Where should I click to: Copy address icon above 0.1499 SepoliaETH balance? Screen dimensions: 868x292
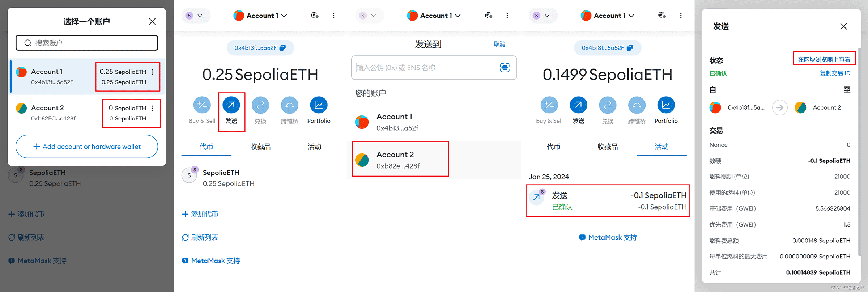[x=630, y=48]
